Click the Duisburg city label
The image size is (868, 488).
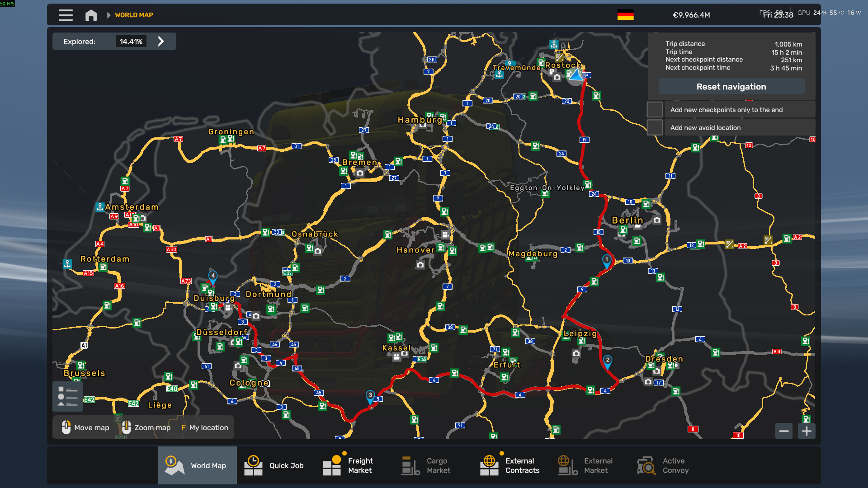click(x=214, y=298)
